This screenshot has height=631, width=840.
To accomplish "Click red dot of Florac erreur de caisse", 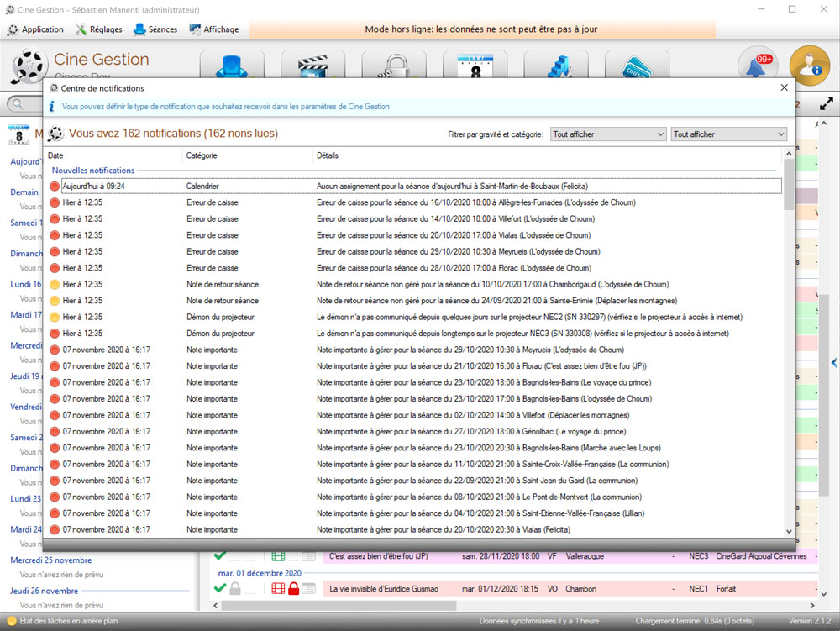I will [54, 268].
